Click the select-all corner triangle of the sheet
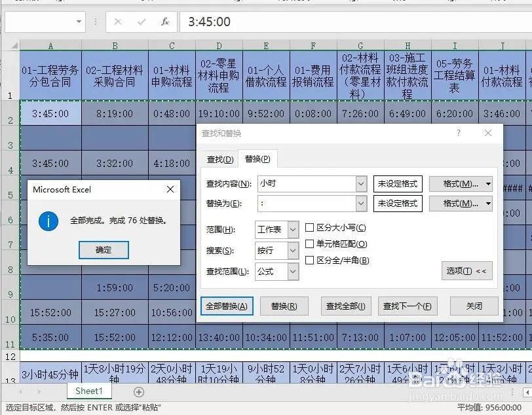 pos(14,45)
